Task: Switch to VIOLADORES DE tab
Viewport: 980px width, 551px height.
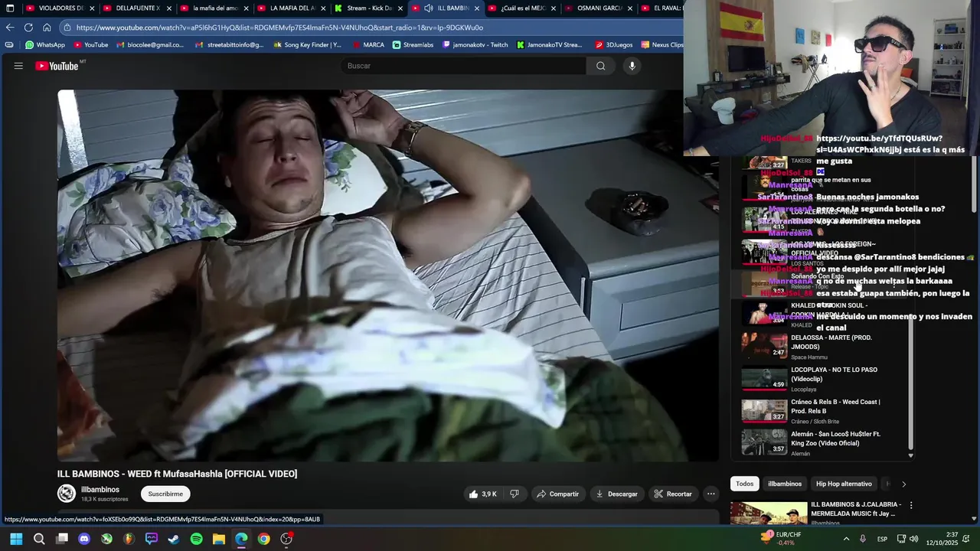Action: [58, 8]
